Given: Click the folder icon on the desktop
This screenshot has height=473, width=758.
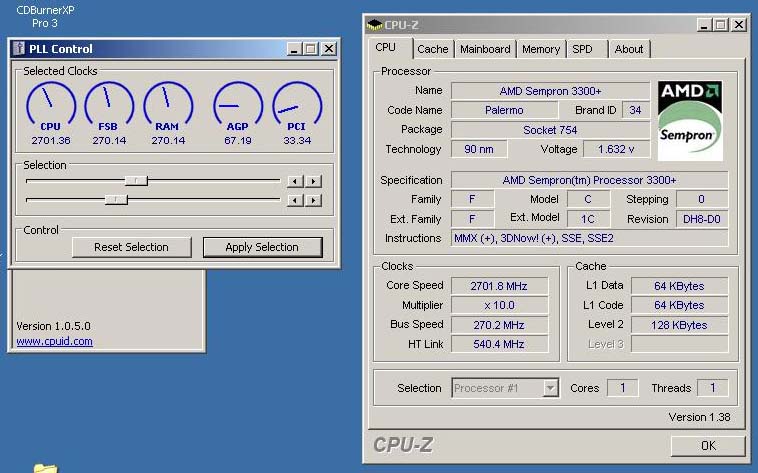Looking at the screenshot, I should (45, 468).
